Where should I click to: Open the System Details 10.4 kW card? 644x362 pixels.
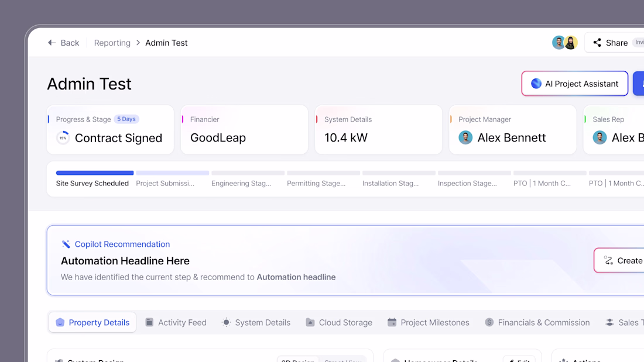click(x=378, y=130)
